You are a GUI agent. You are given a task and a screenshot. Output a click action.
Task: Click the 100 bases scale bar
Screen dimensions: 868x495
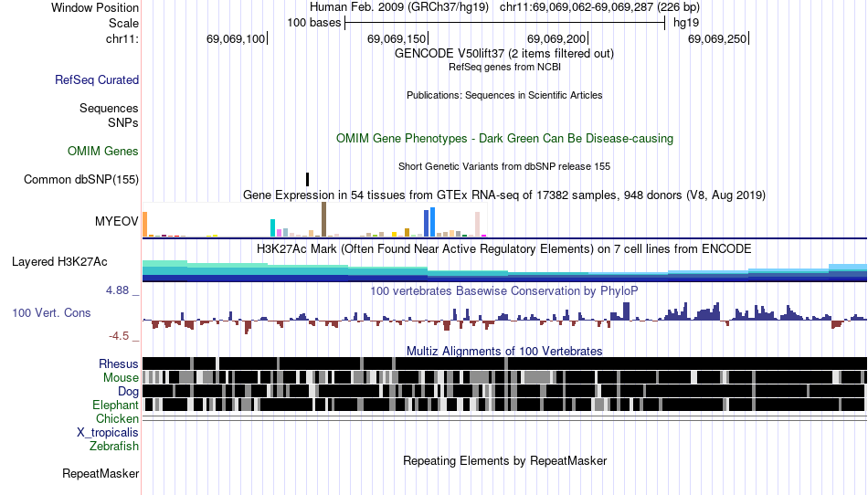504,23
